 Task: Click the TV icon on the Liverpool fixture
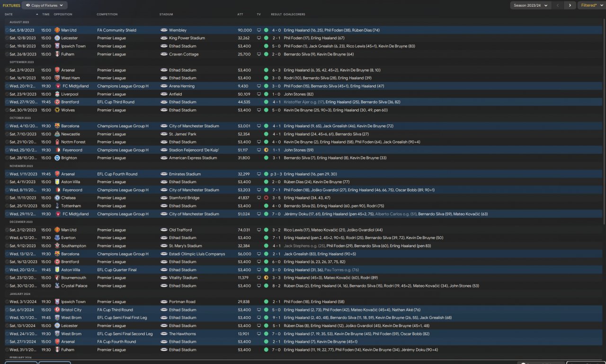tap(259, 94)
